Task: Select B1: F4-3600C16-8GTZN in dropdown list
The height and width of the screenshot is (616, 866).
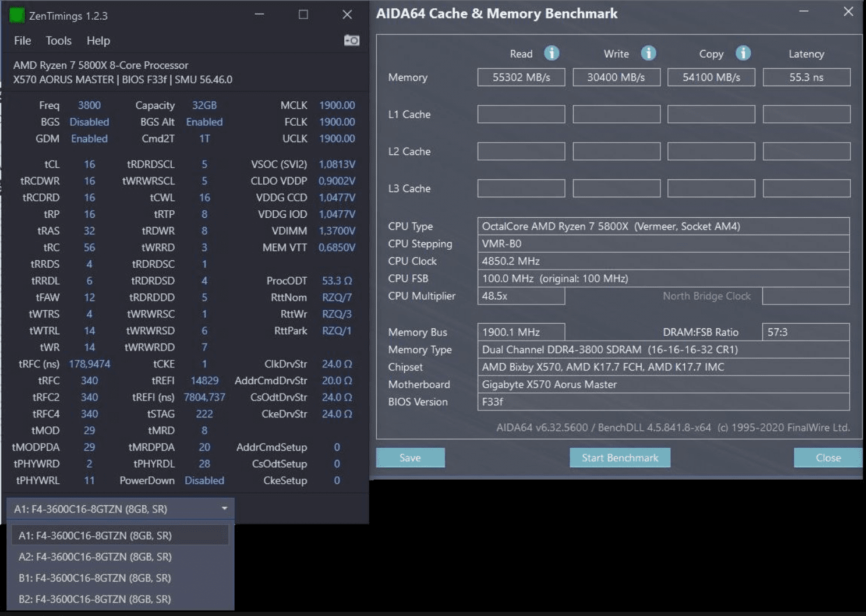Action: click(121, 578)
